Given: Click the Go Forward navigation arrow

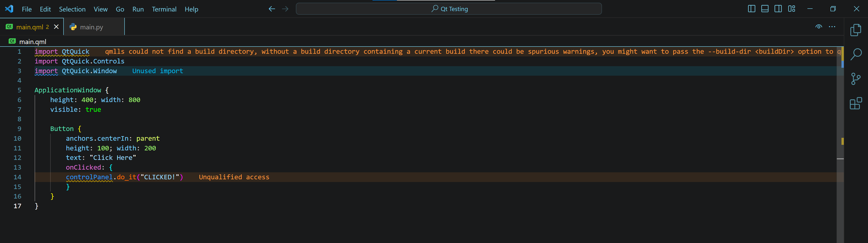Looking at the screenshot, I should click(285, 9).
